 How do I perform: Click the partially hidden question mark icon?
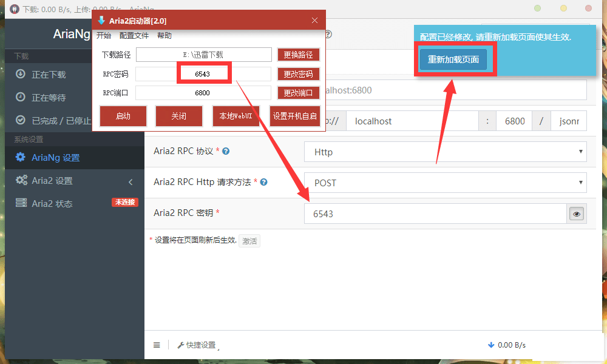328,34
